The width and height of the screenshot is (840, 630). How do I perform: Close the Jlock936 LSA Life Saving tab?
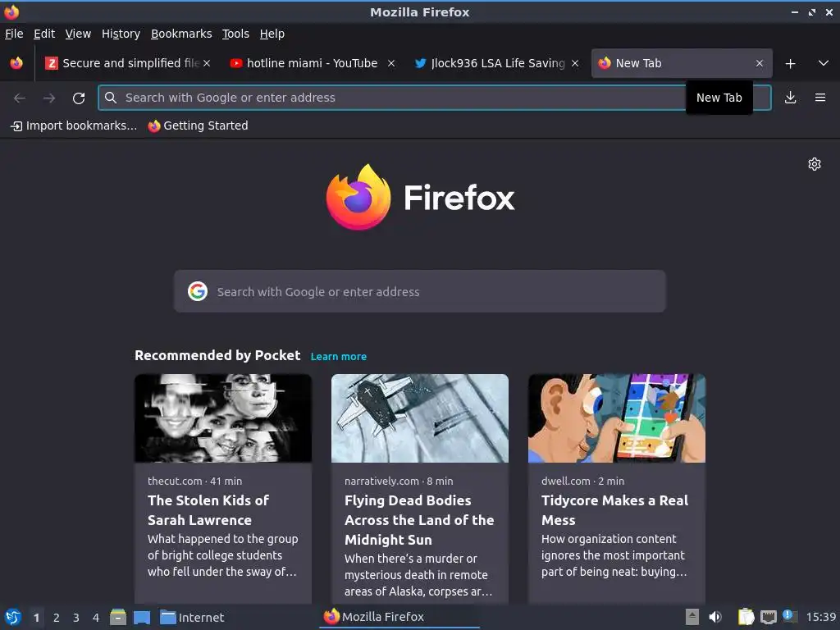pos(575,63)
